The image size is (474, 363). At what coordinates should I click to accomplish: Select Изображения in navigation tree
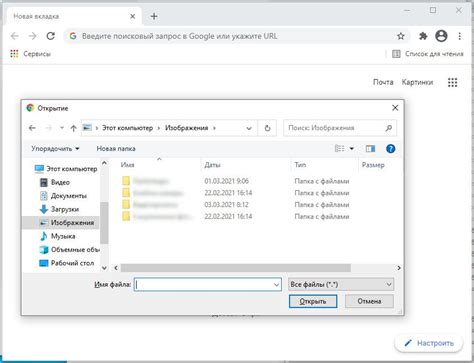(x=61, y=223)
